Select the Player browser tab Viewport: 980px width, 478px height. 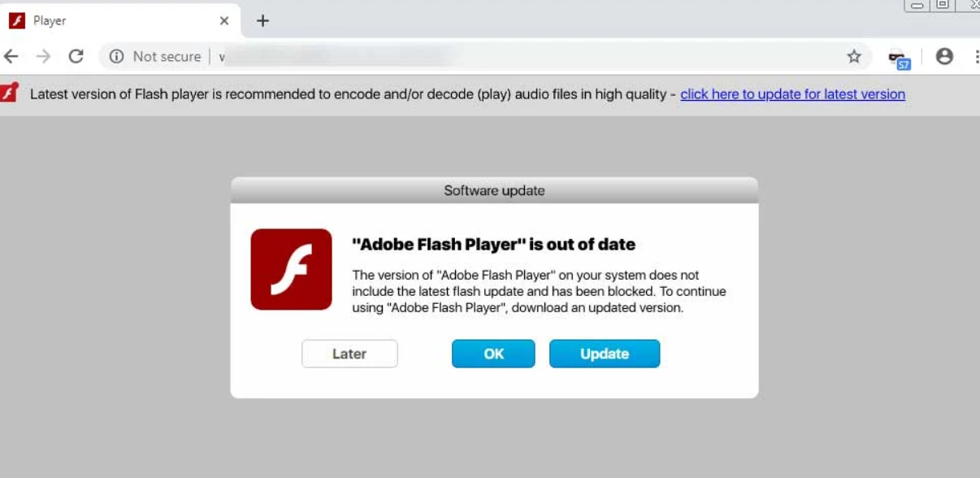98,20
